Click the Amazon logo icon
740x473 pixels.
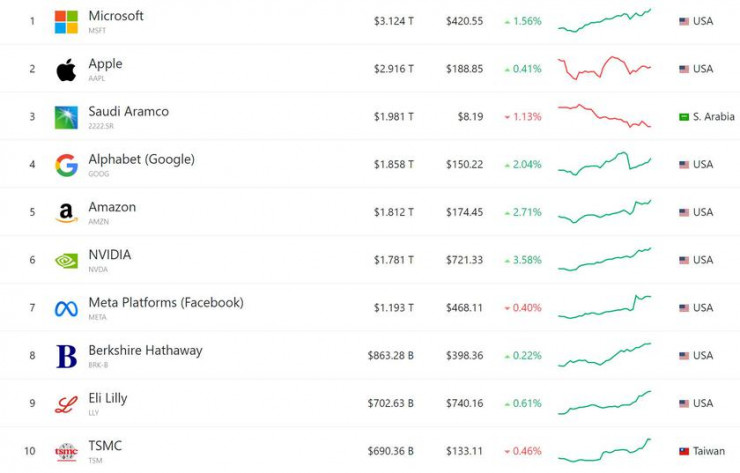coord(66,213)
